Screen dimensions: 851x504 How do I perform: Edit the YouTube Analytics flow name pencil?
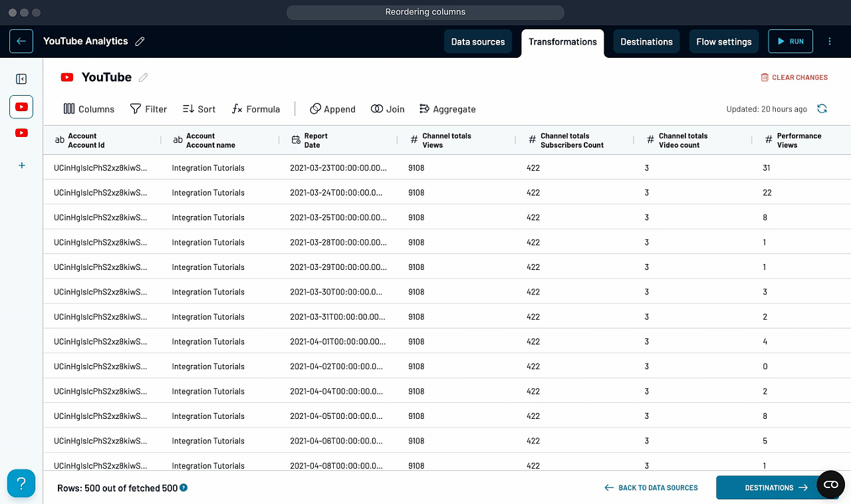coord(140,41)
